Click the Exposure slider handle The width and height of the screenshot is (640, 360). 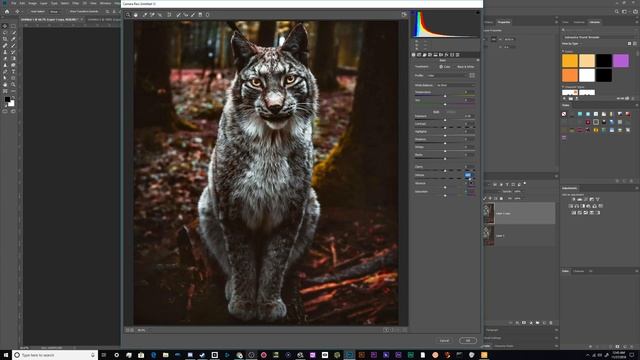coord(445,120)
